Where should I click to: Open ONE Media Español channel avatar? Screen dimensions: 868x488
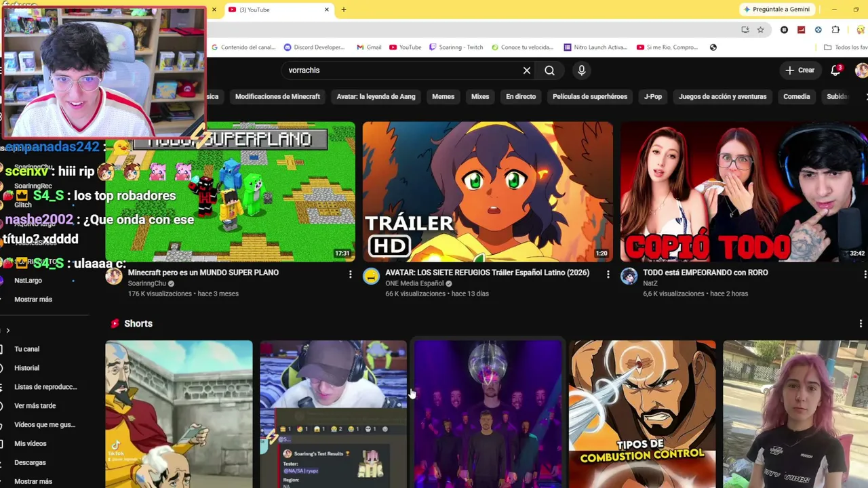371,276
